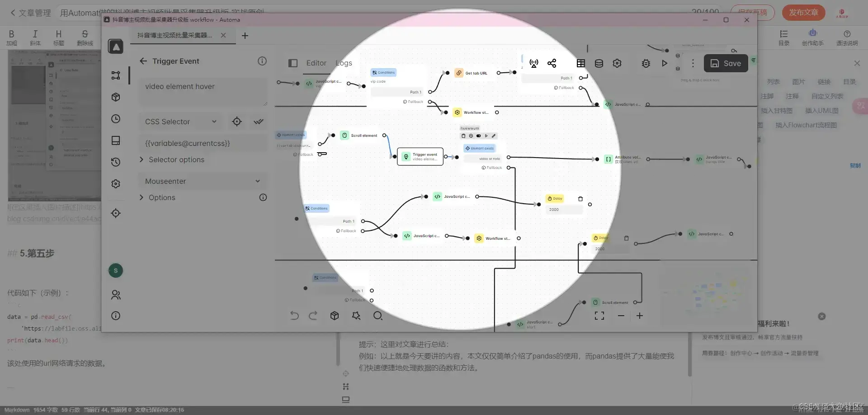Open the 目录 outline icon in CSDN toolbar
This screenshot has width=868, height=415.
pos(783,37)
